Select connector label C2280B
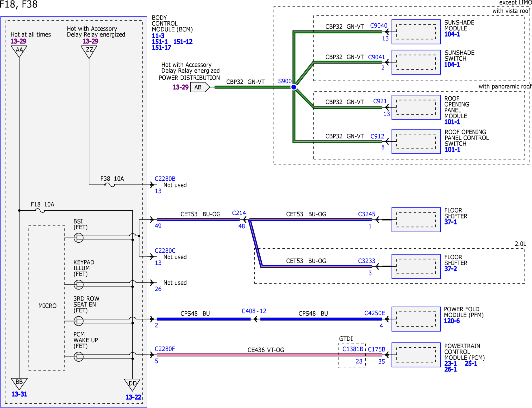The image size is (532, 408). click(165, 179)
